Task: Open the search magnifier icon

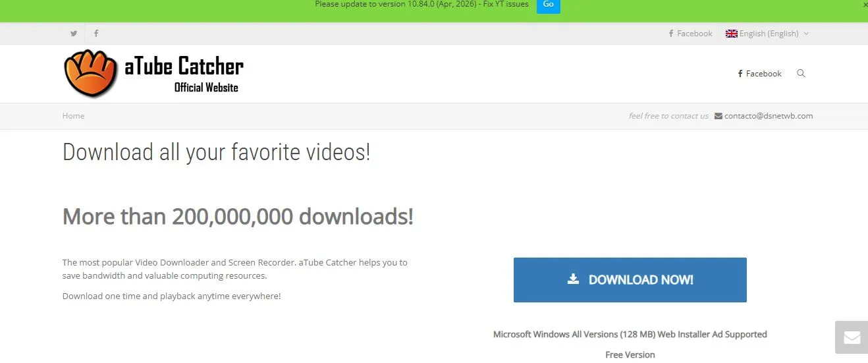Action: tap(801, 73)
